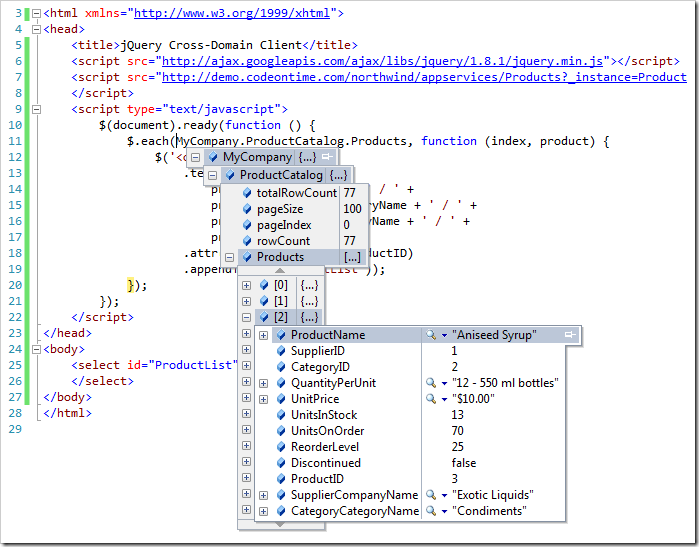The width and height of the screenshot is (699, 547).
Task: Expand the CategoryCategoryName property
Action: pos(263,511)
